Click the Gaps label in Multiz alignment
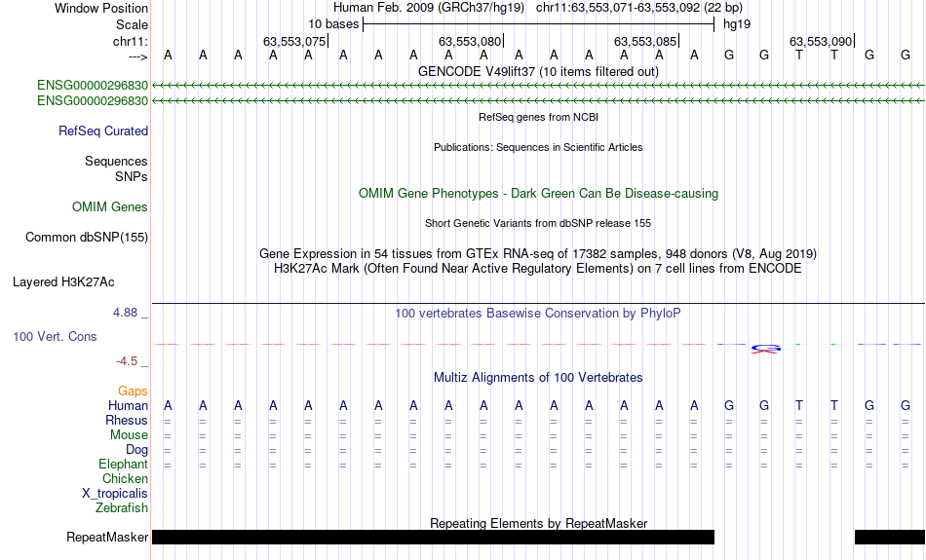This screenshot has height=560, width=926. point(133,392)
